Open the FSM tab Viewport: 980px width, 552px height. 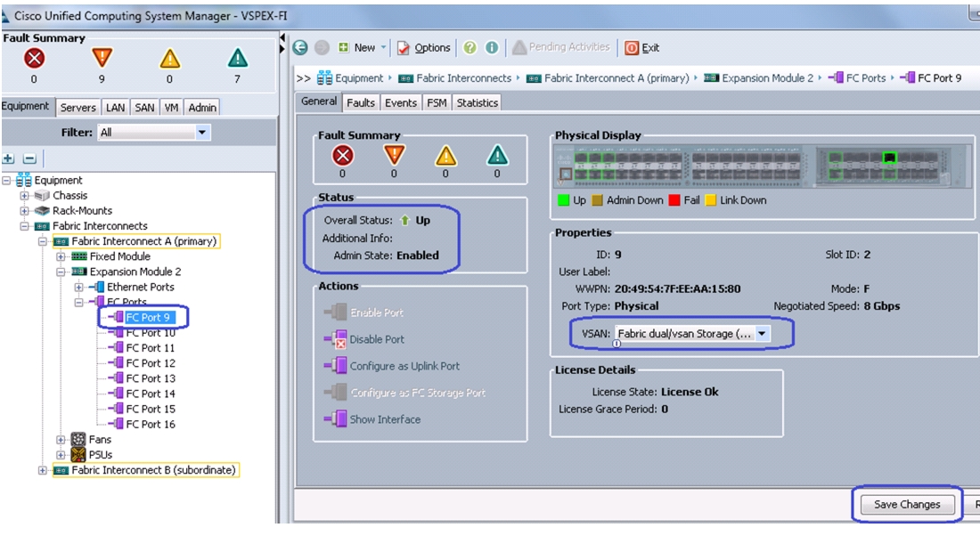point(437,102)
